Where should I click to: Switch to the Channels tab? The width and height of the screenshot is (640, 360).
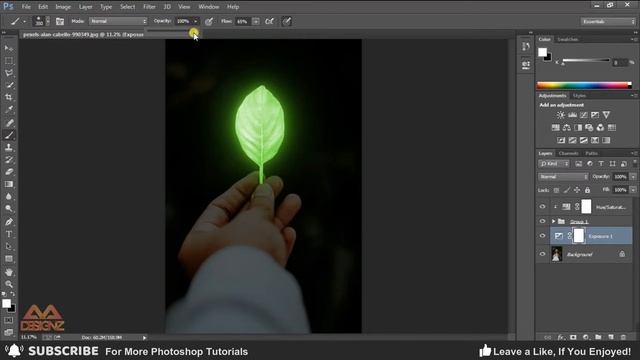[569, 153]
